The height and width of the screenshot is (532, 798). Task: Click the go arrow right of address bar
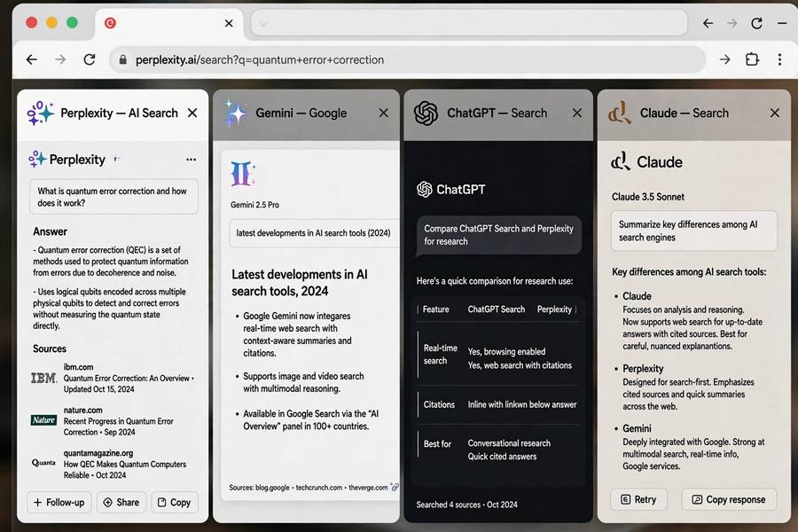point(724,59)
